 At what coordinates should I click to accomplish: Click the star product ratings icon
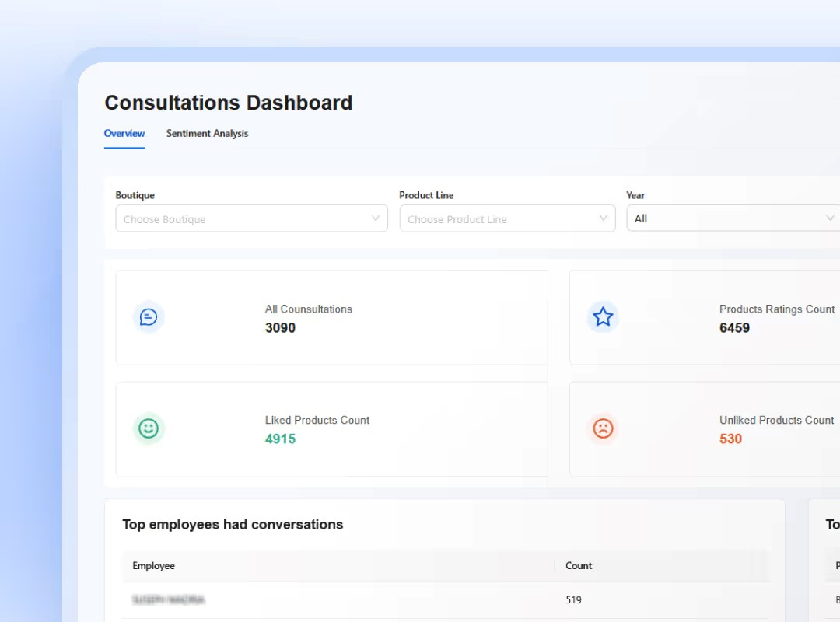(x=603, y=317)
